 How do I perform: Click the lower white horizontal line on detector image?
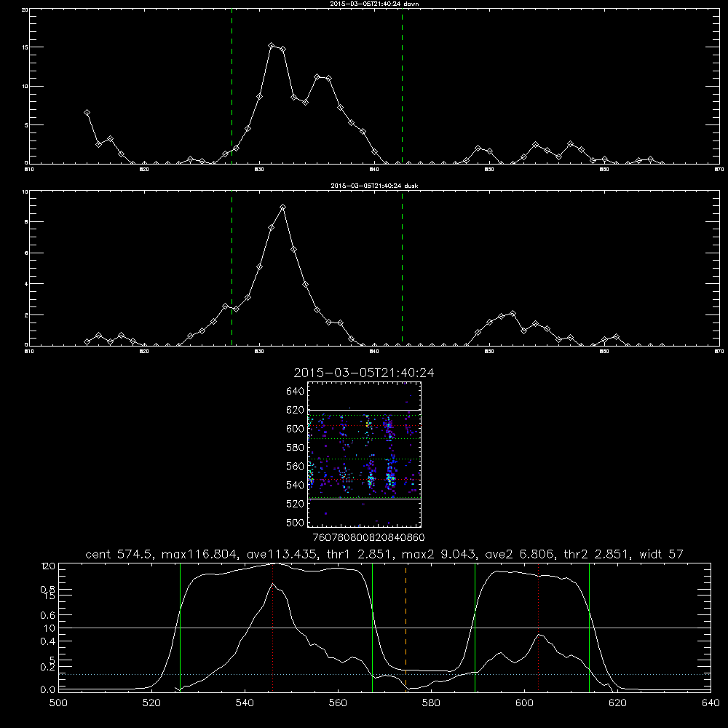pos(364,499)
